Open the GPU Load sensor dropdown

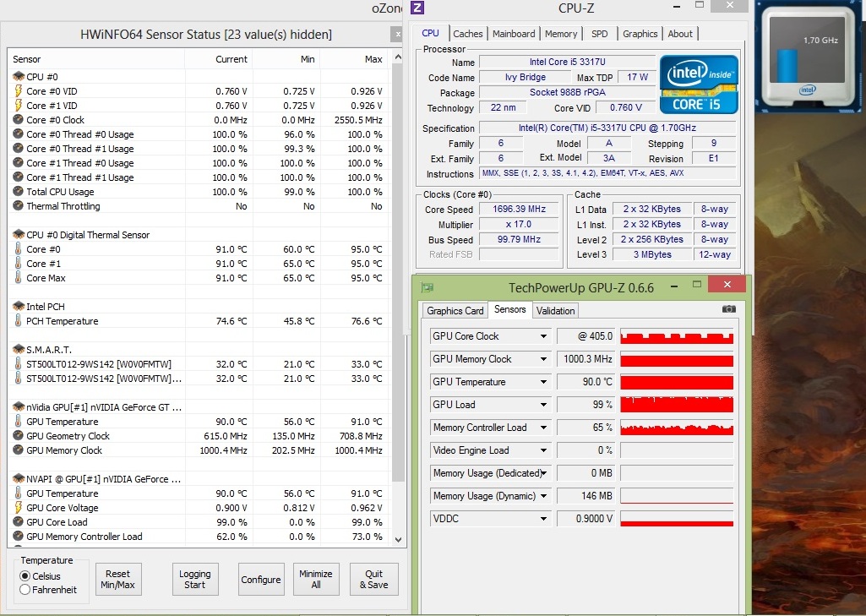(x=543, y=405)
